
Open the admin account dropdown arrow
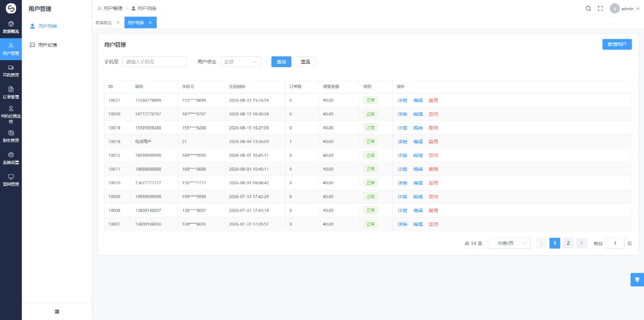pyautogui.click(x=637, y=9)
